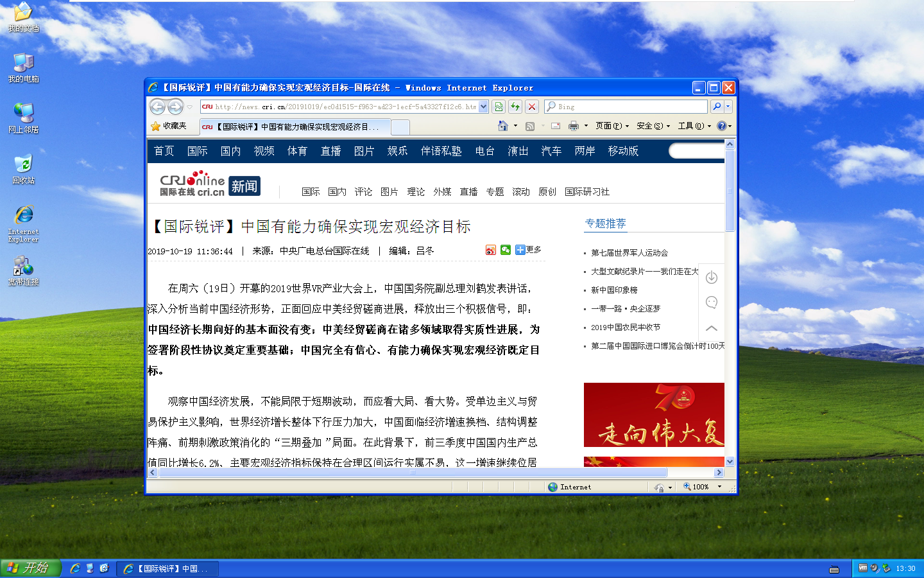Click the back-to-top chevron icon

pyautogui.click(x=712, y=328)
